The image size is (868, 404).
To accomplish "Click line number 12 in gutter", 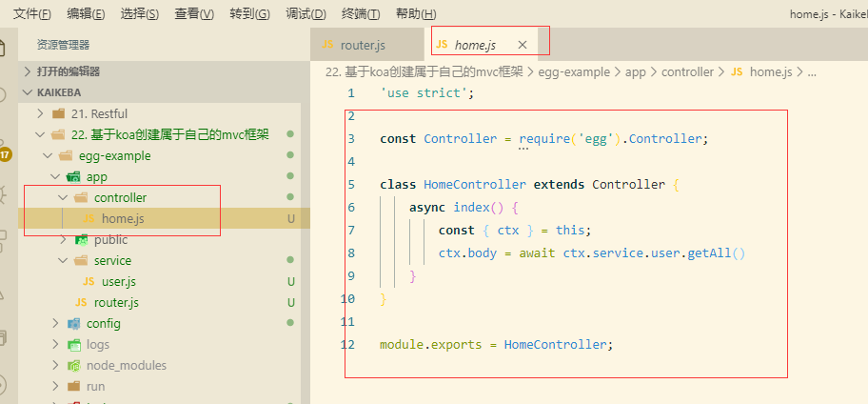I will pyautogui.click(x=347, y=344).
